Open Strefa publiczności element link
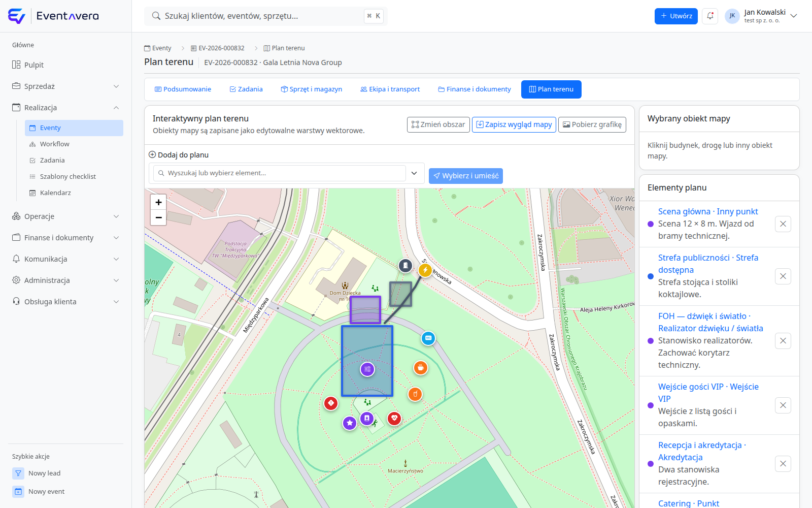 click(708, 264)
